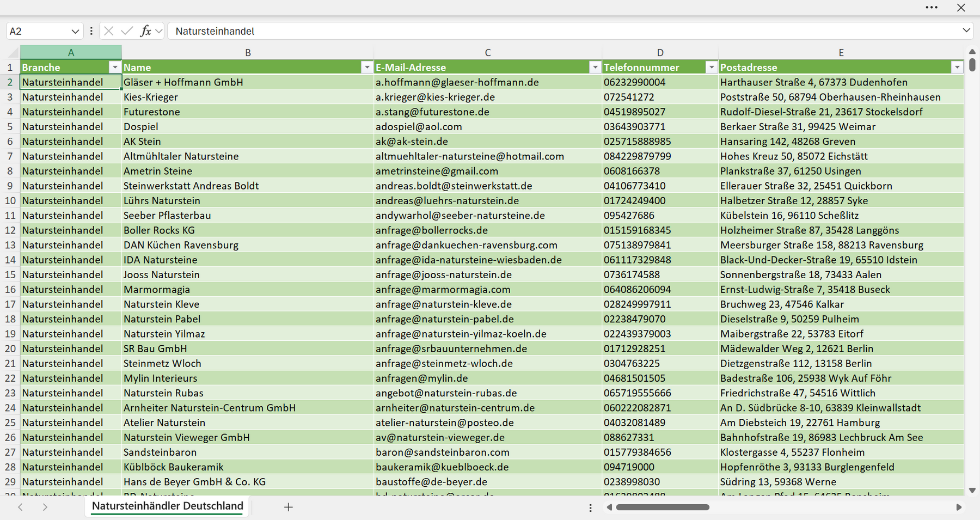The height and width of the screenshot is (520, 980).
Task: Open the Branche column filter dropdown
Action: pyautogui.click(x=114, y=68)
